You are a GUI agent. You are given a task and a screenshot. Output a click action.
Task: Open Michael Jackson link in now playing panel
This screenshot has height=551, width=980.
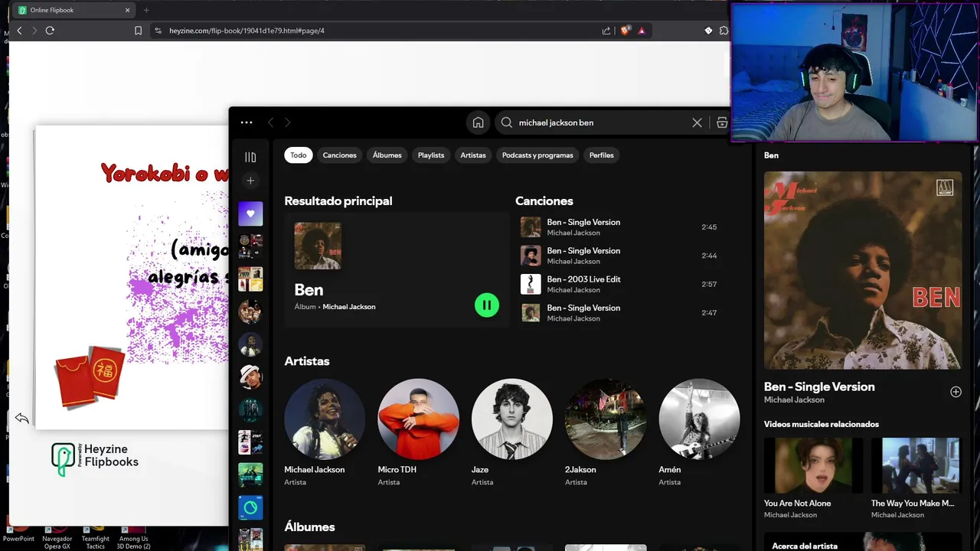(794, 399)
